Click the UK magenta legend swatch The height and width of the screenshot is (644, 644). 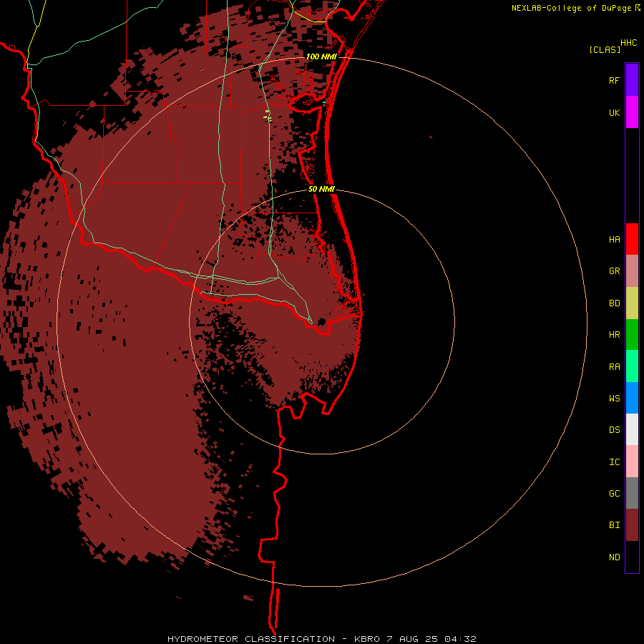632,112
